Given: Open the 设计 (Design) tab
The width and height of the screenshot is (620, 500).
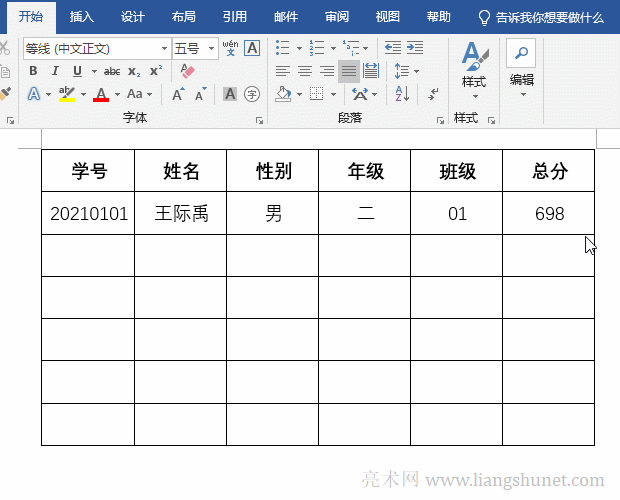Looking at the screenshot, I should (x=132, y=17).
